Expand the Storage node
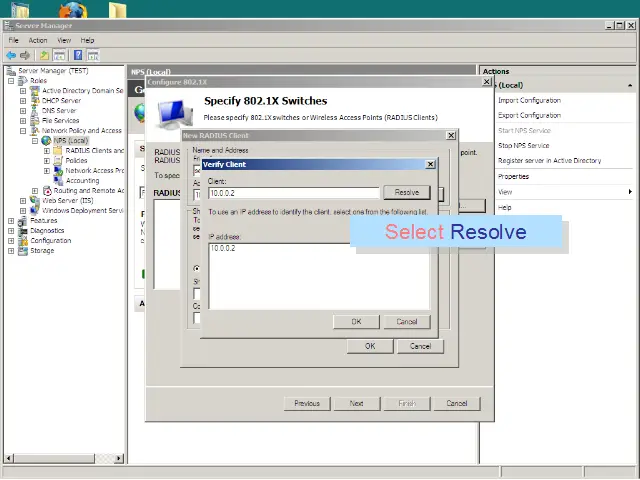Viewport: 640px width, 480px height. [11, 251]
